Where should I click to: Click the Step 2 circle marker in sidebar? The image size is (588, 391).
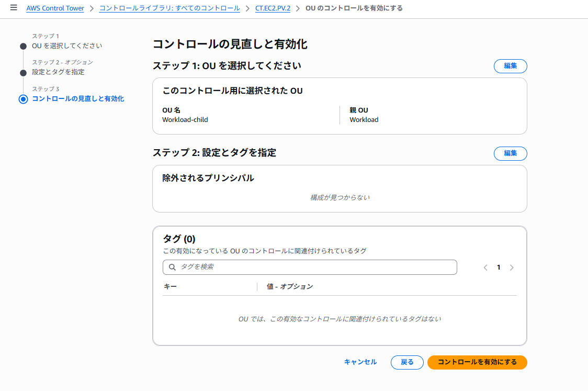coord(23,72)
